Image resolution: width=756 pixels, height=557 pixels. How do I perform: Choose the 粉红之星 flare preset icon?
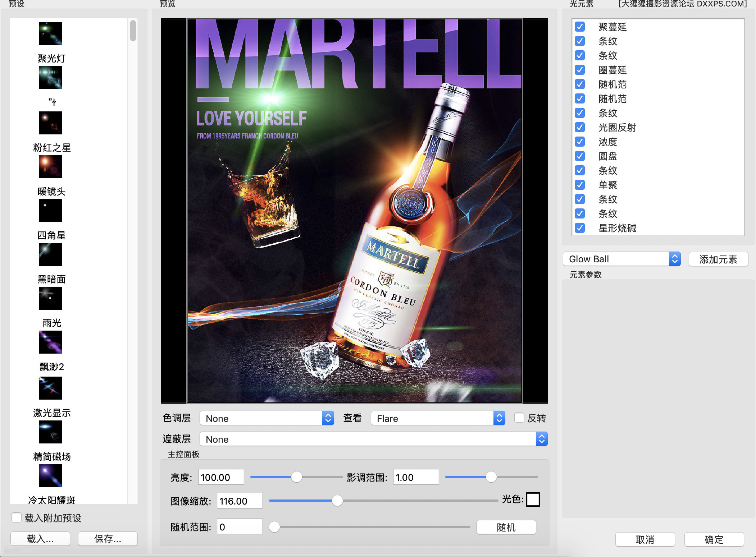pos(50,123)
